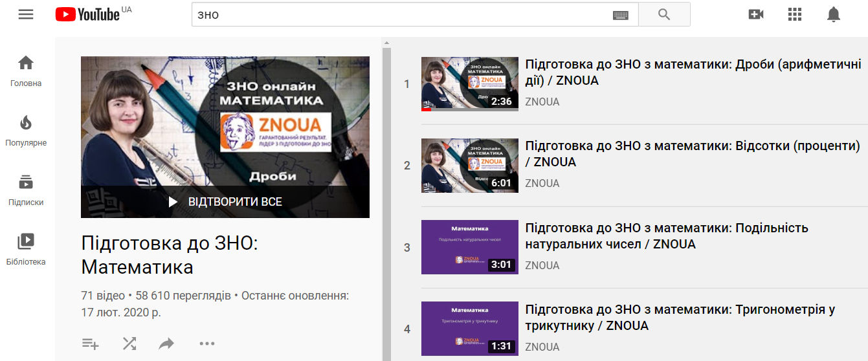This screenshot has width=868, height=361.
Task: Open the on-screen keyboard in search box
Action: point(621,15)
